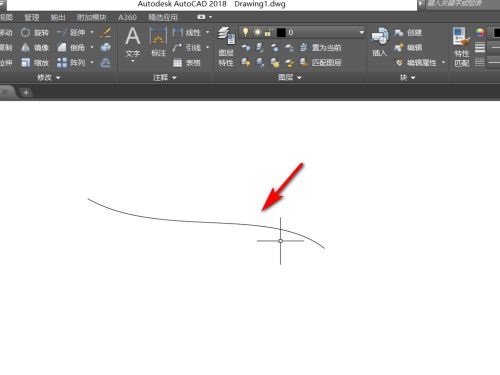
Task: Toggle the ribbon minimize button
Action: coord(201,17)
